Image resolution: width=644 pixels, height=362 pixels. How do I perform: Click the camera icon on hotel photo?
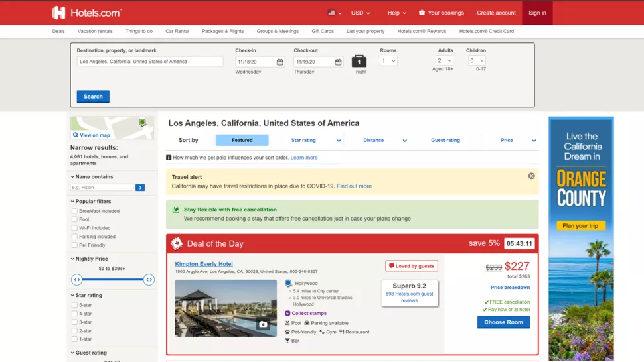tap(264, 324)
